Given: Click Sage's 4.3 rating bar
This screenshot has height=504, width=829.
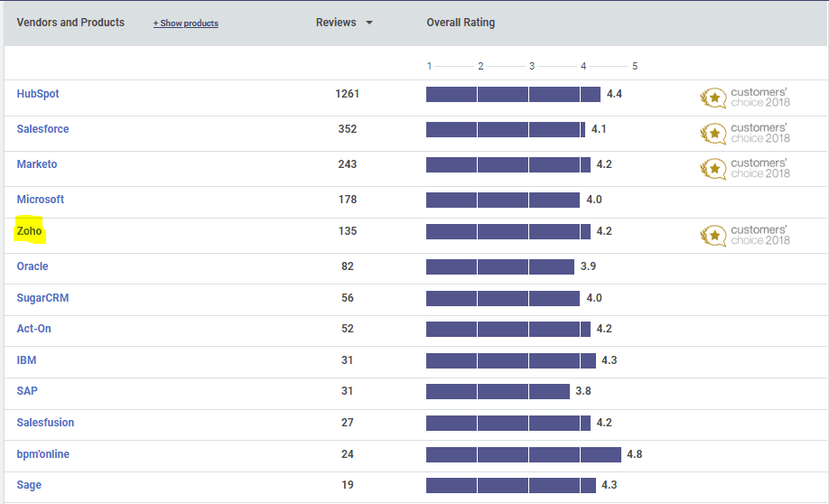Looking at the screenshot, I should (x=511, y=486).
